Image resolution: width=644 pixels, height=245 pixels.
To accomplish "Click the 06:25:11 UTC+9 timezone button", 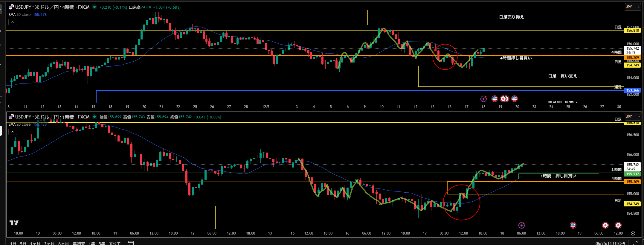I will [x=610, y=243].
